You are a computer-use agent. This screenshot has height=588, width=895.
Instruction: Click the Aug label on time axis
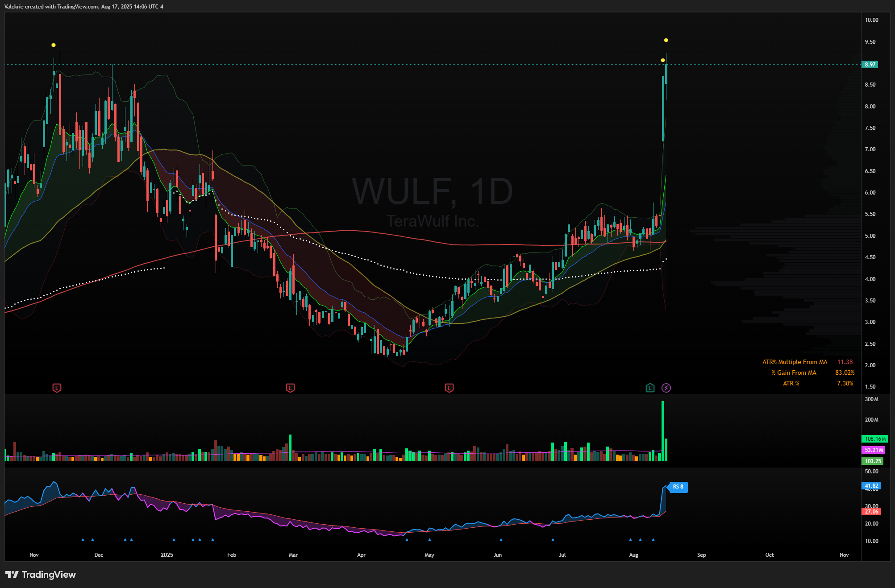[x=633, y=555]
